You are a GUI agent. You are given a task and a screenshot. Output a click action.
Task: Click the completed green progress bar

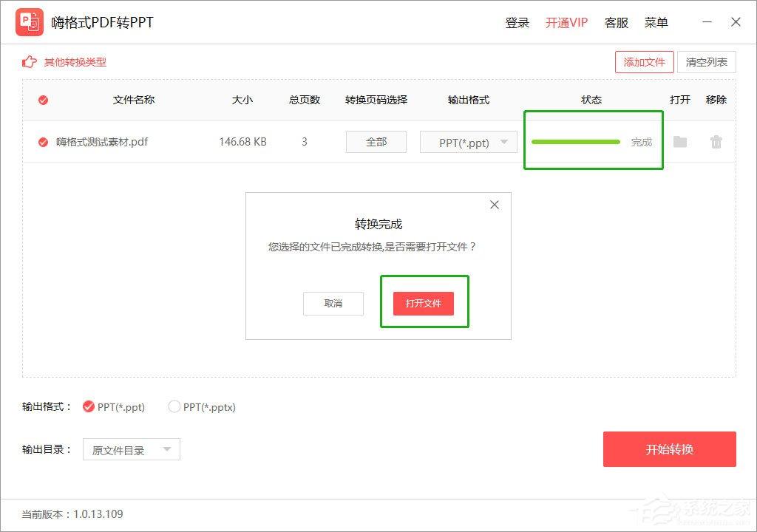(x=575, y=142)
